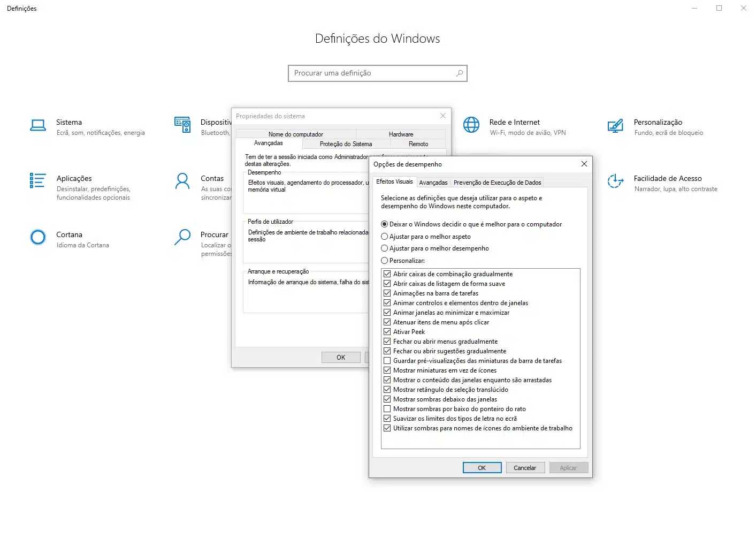Close the Opções de desempenho dialog
This screenshot has height=546, width=756.
tap(584, 164)
